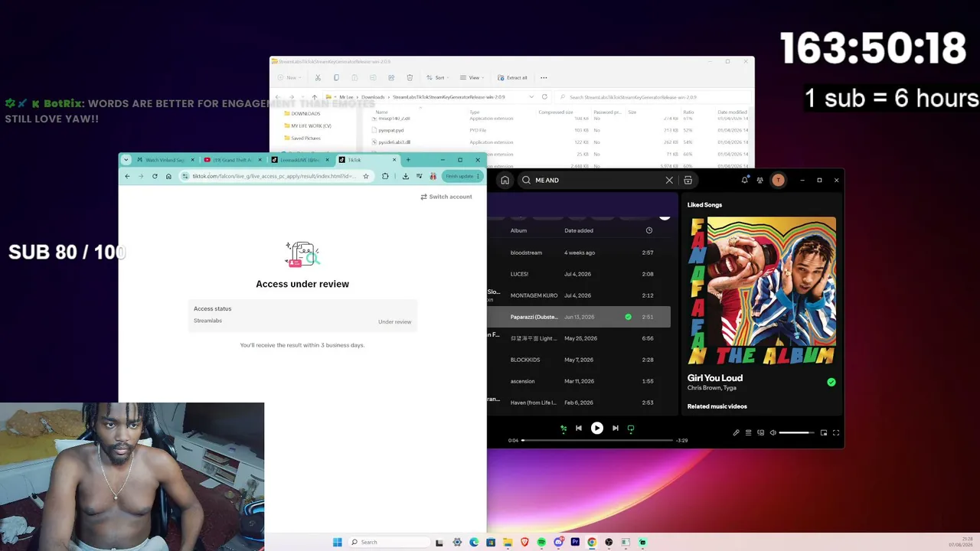Open the View dropdown in File Explorer

point(473,77)
